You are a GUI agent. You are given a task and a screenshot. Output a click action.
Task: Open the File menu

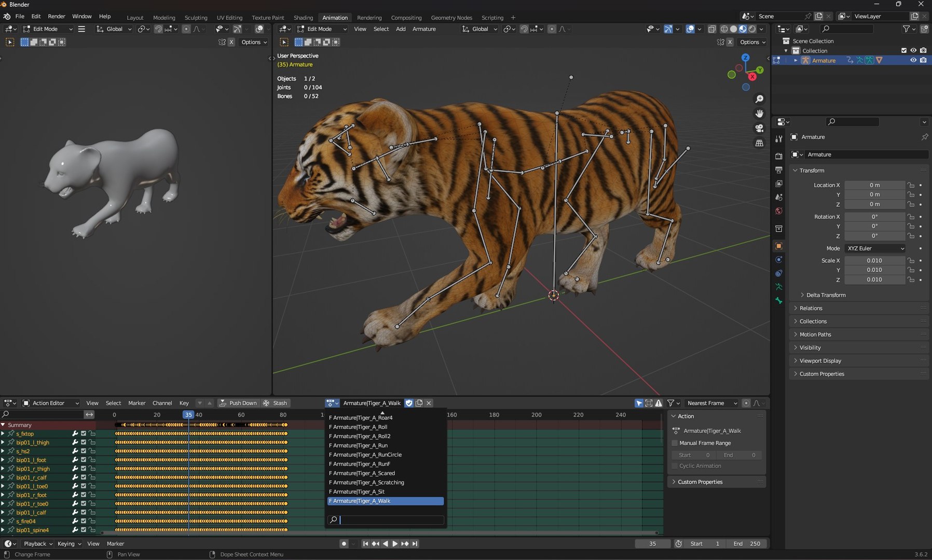click(20, 16)
